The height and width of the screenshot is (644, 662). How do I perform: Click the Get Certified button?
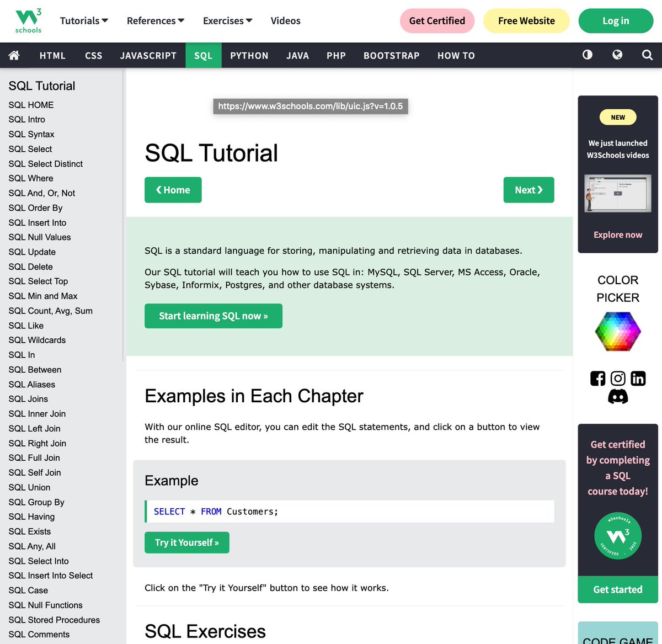click(437, 21)
